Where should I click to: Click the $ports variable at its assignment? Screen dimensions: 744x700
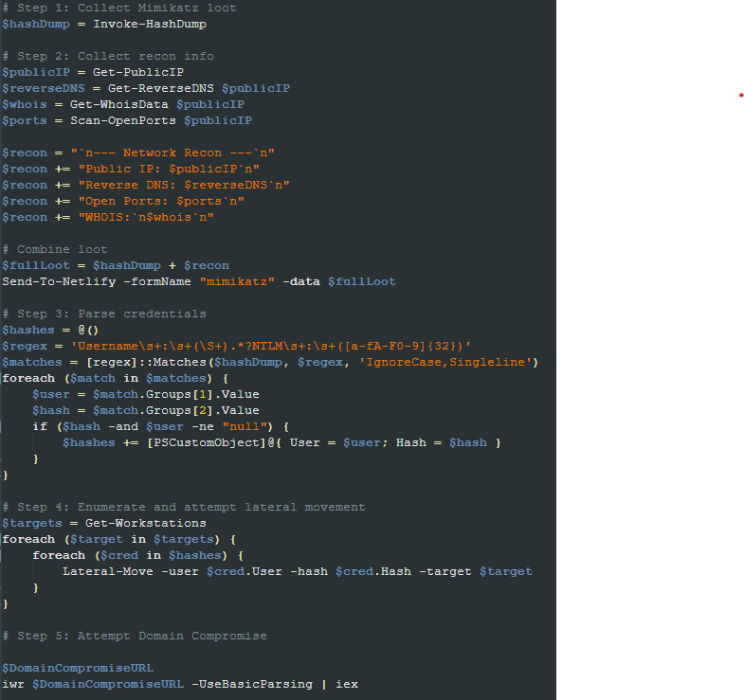[x=25, y=120]
